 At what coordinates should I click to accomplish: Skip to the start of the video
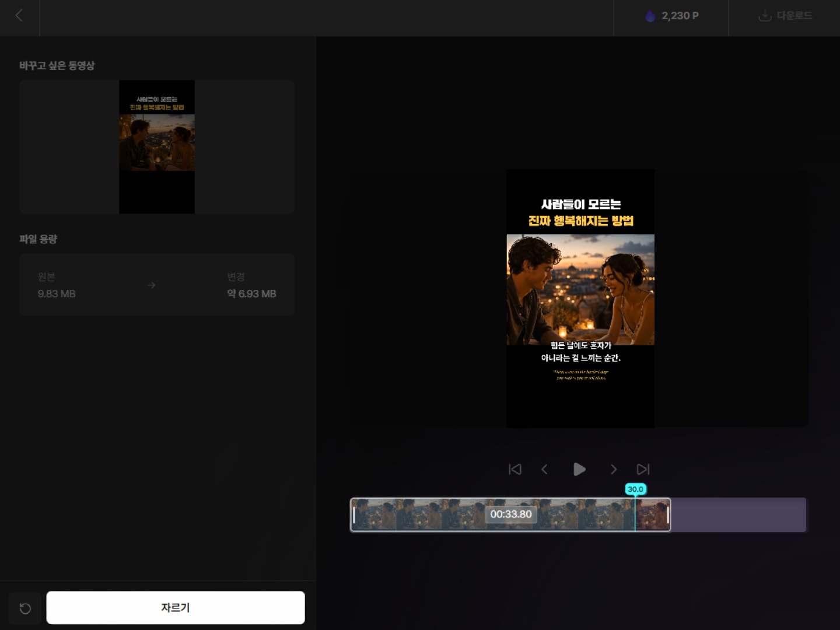(x=515, y=470)
